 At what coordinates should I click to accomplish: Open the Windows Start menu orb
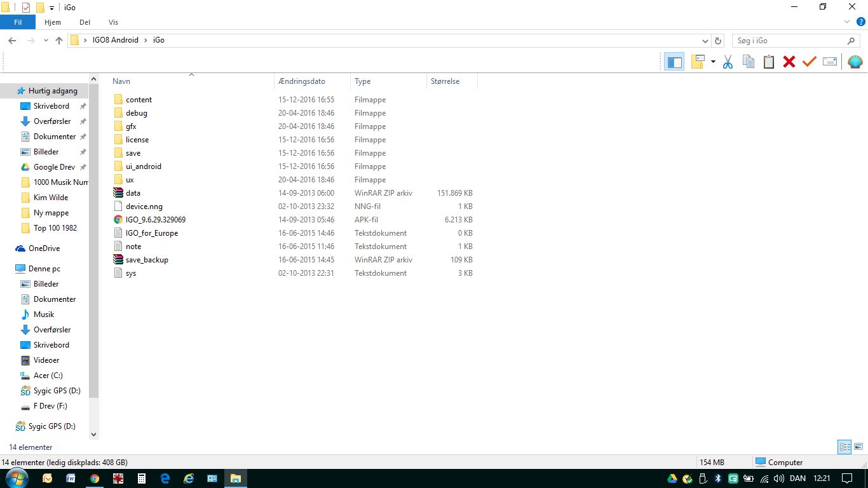pyautogui.click(x=16, y=478)
